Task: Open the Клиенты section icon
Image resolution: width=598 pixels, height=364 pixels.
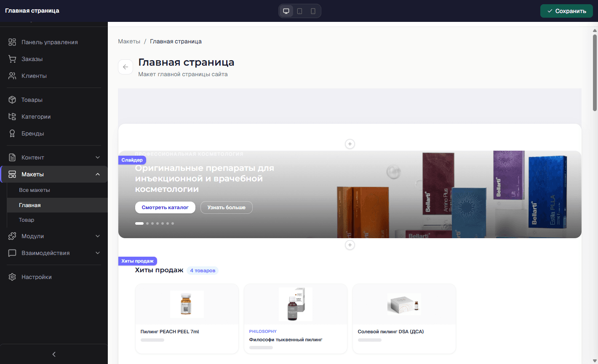Action: (x=12, y=76)
